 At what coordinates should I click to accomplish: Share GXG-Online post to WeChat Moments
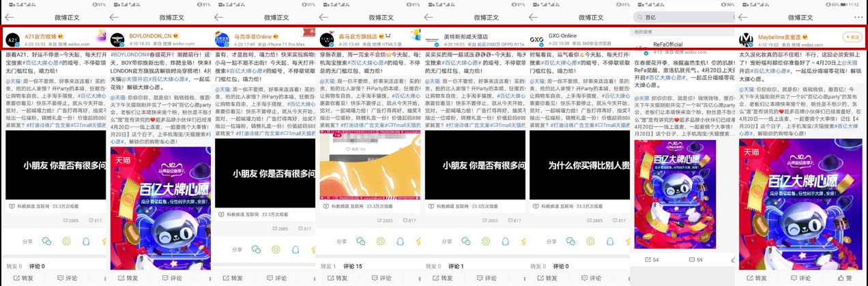590,241
